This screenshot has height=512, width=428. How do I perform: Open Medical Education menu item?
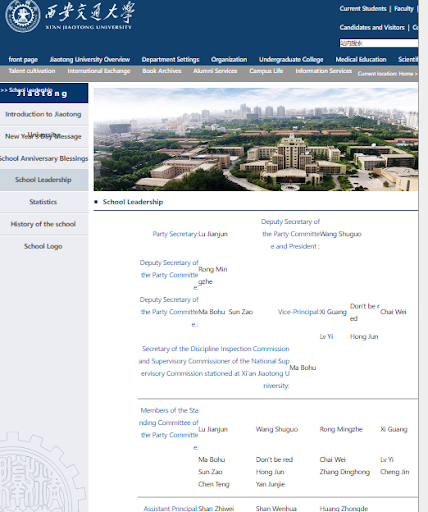pyautogui.click(x=361, y=59)
